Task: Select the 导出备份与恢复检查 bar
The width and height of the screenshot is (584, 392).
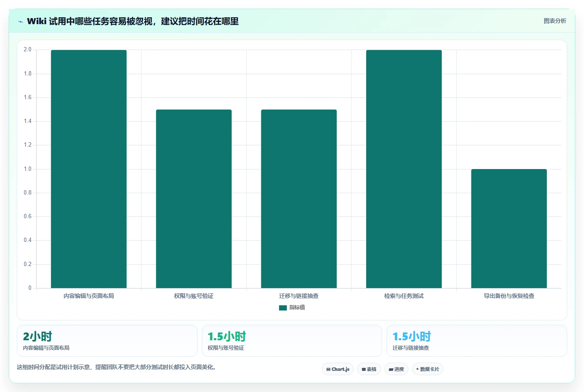Action: coord(509,229)
